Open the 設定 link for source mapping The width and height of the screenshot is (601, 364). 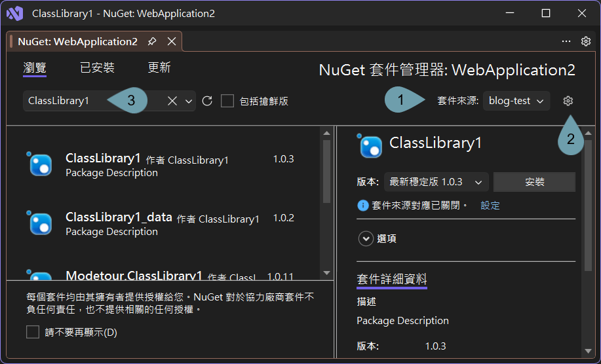490,206
